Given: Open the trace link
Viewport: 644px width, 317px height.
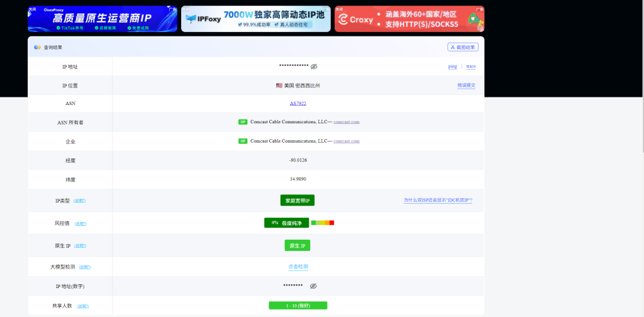Looking at the screenshot, I should pyautogui.click(x=470, y=66).
